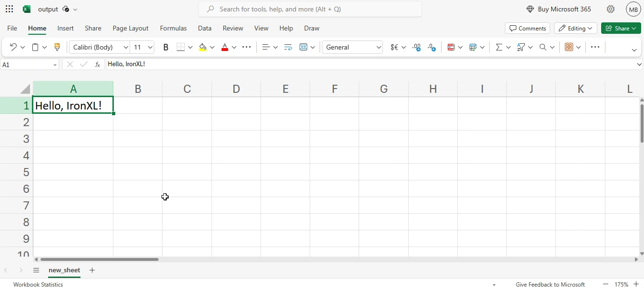Click the green Share button
This screenshot has height=288, width=644.
tap(621, 28)
